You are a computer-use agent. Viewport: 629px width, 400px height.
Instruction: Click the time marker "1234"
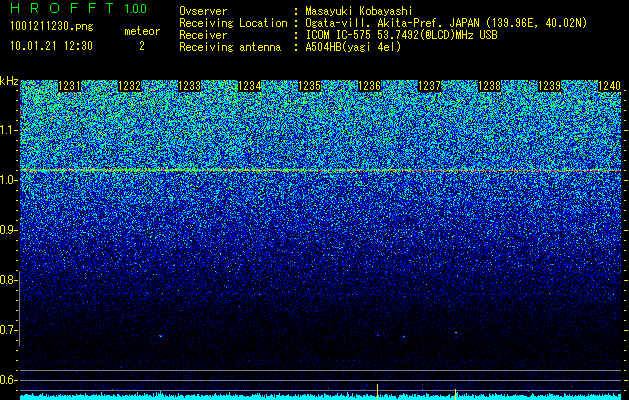click(x=250, y=86)
